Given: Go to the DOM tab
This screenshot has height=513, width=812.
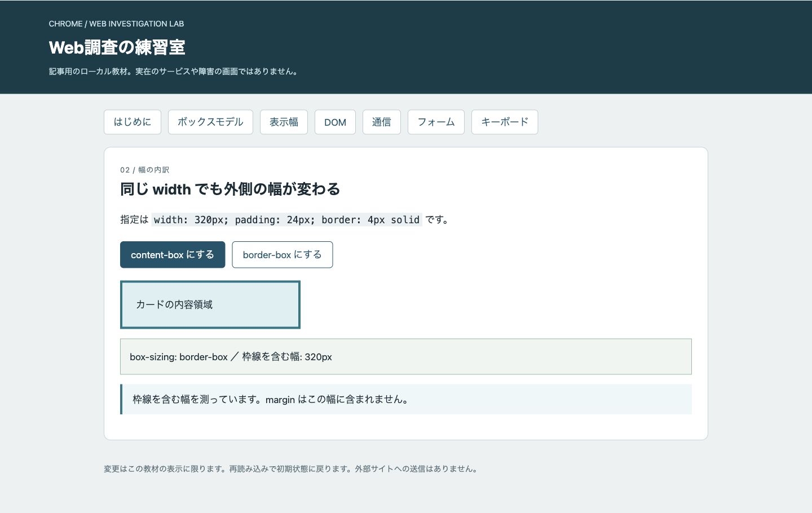Looking at the screenshot, I should pos(335,122).
